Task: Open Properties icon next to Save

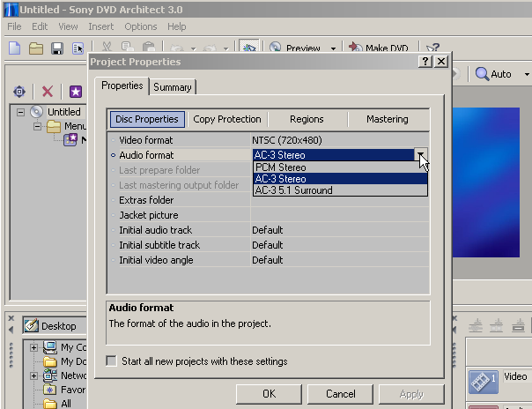Action: coord(78,48)
